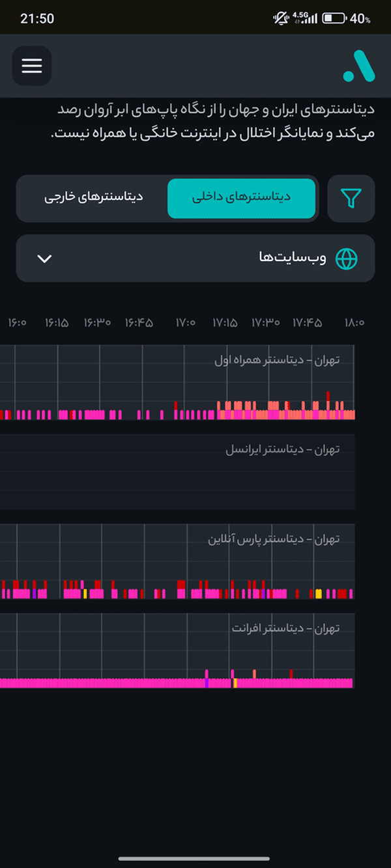Open the filter funnel icon
Image resolution: width=391 pixels, height=868 pixels.
tap(351, 199)
